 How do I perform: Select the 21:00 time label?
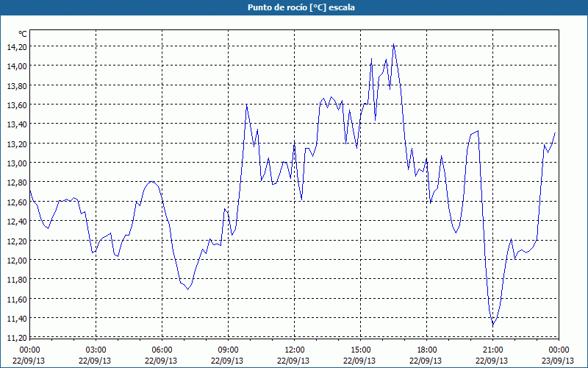click(x=492, y=350)
